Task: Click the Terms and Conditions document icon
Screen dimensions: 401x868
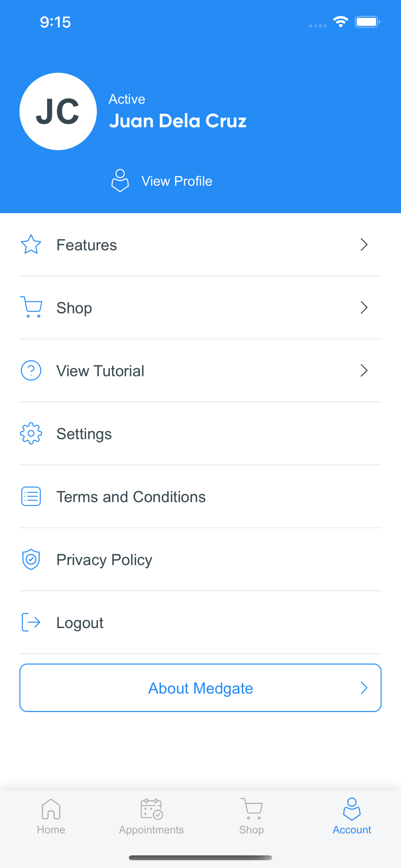Action: 31,496
